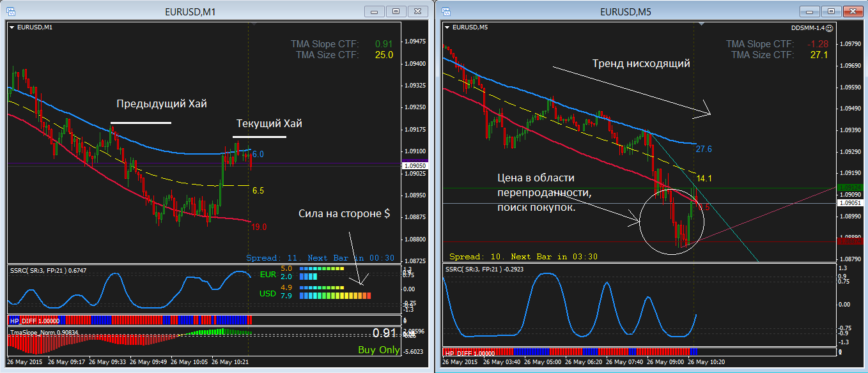Image resolution: width=868 pixels, height=373 pixels.
Task: Select TMA Size CTF value 27.1
Action: tap(819, 55)
